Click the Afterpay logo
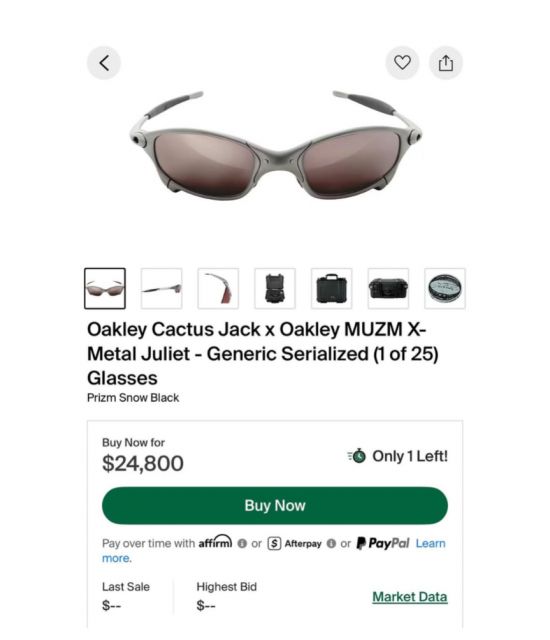This screenshot has width=550, height=640. click(295, 544)
